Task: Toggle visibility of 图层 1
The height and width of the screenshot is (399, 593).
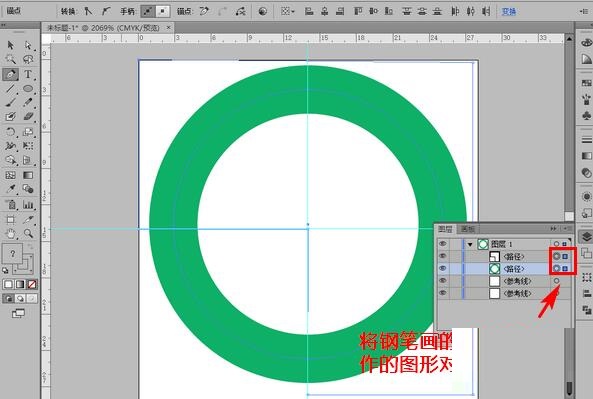Action: pos(442,244)
